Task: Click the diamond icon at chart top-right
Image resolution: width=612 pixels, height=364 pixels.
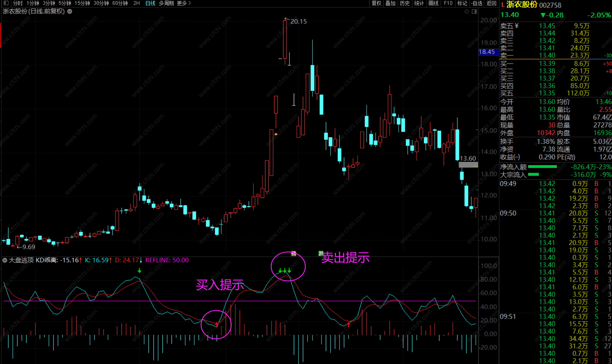Action: 467,11
